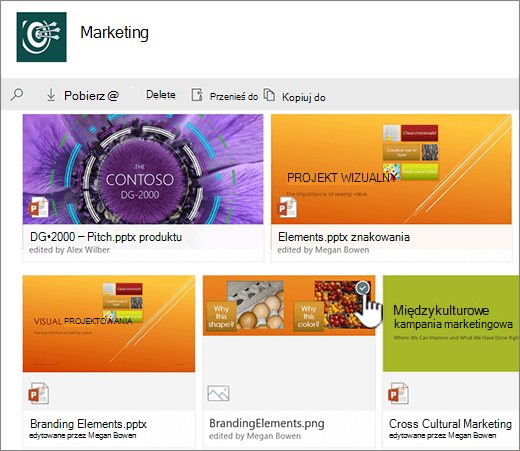Screen dimensions: 520x451
Task: Click 'edytowane przez Megan Bowen' under Cross Cultural Marketing
Action: coord(443,435)
